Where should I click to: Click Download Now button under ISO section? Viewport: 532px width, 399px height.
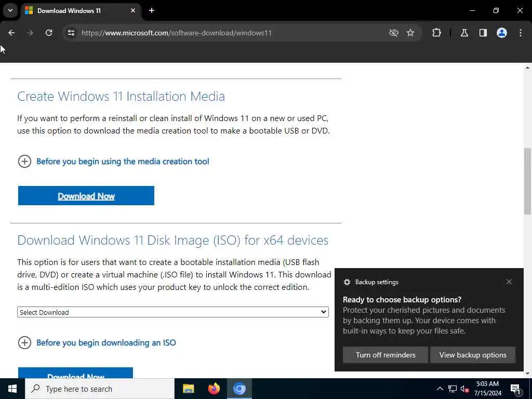tap(75, 373)
